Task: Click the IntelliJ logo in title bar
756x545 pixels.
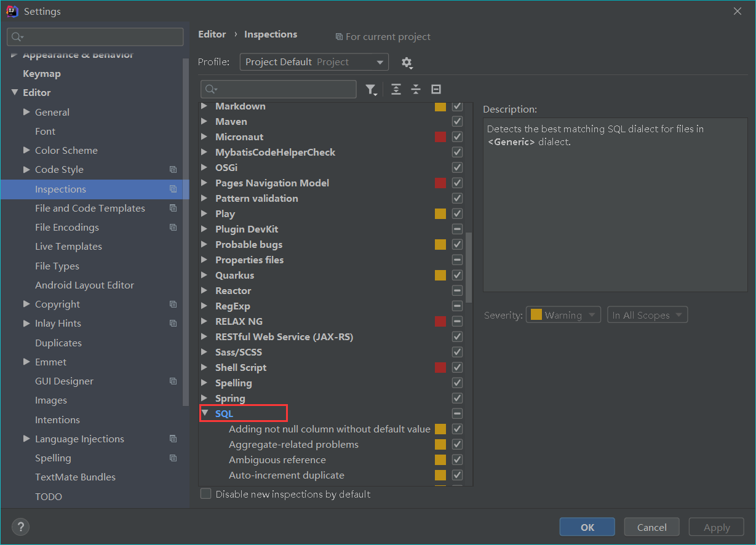Action: click(12, 11)
